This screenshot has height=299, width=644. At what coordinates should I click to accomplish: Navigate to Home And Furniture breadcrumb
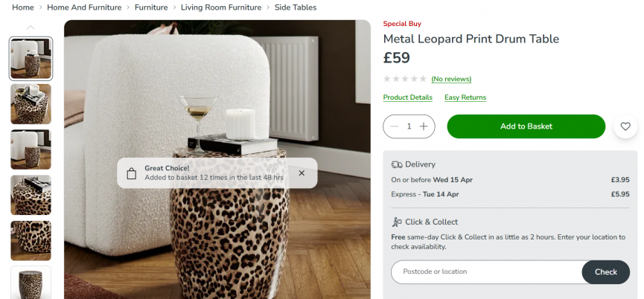coord(84,7)
